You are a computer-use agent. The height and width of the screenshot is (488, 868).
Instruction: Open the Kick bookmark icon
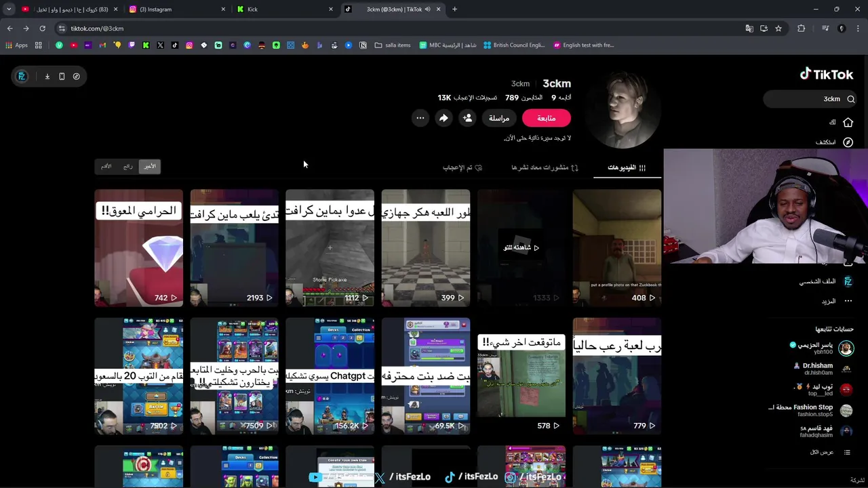pyautogui.click(x=146, y=45)
